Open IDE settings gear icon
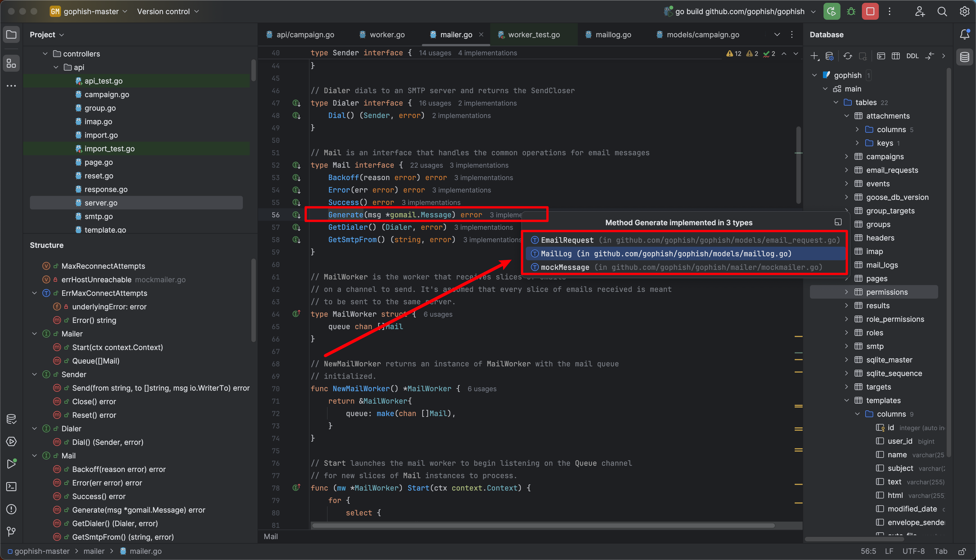976x560 pixels. tap(964, 12)
